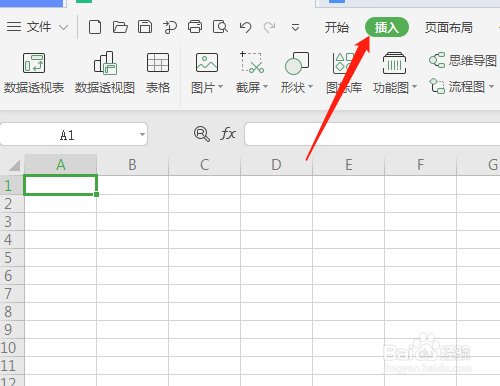
Task: Open the Name Box dropdown arrow
Action: [142, 135]
